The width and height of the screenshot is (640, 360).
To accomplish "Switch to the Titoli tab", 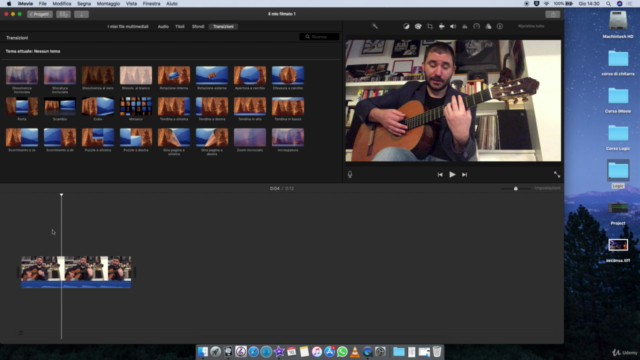I will (x=180, y=27).
